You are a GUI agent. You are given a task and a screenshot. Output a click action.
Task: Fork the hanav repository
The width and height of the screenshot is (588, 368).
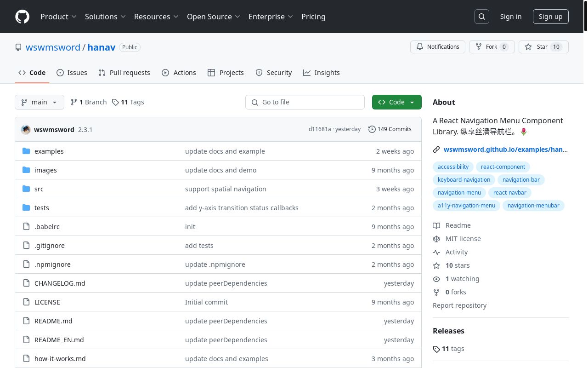[x=492, y=47]
